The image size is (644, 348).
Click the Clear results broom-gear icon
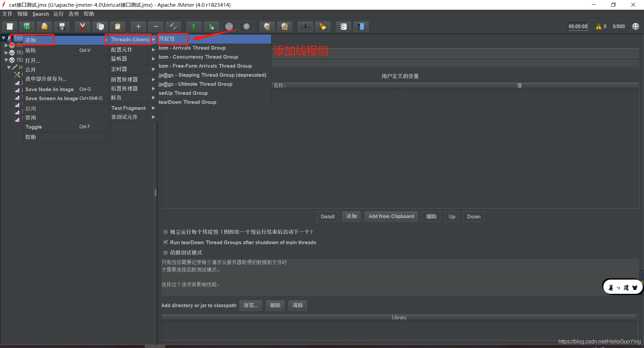click(x=267, y=26)
